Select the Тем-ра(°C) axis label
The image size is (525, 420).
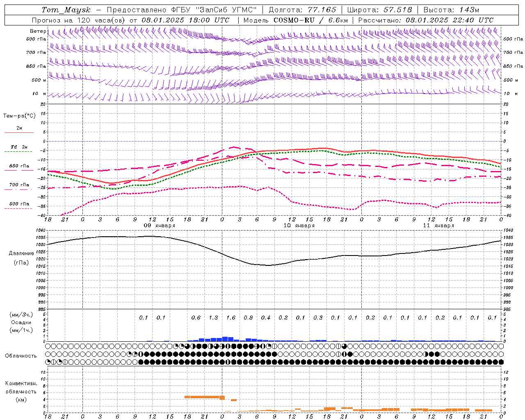19,116
